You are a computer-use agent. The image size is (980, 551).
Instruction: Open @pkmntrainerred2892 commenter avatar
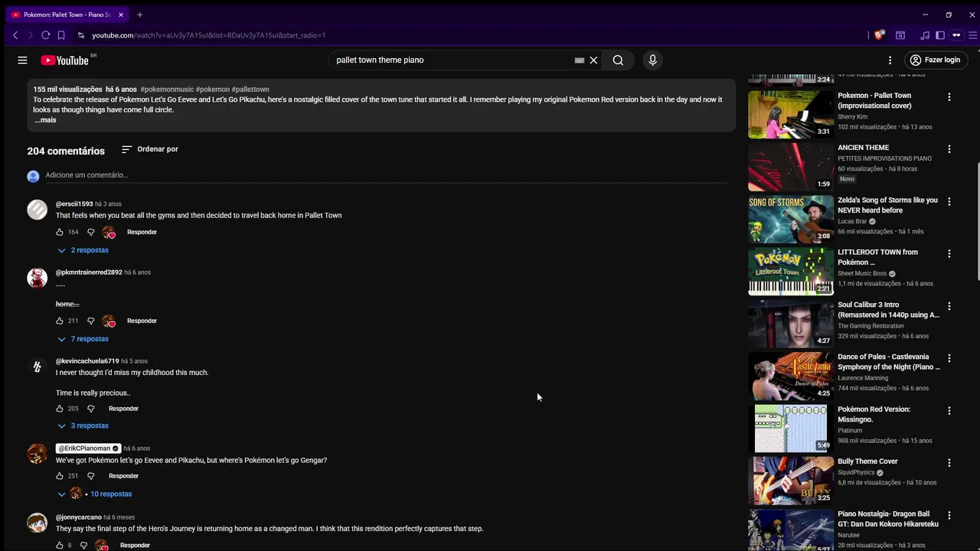click(38, 278)
